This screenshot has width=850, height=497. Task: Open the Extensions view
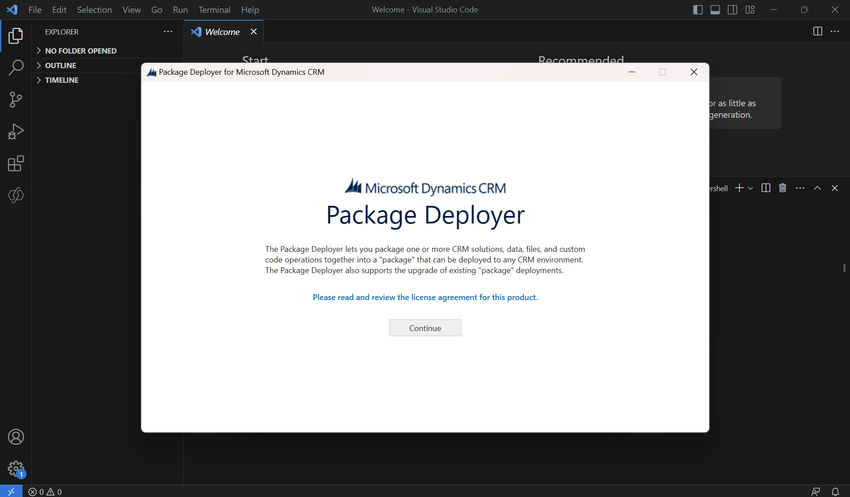16,163
